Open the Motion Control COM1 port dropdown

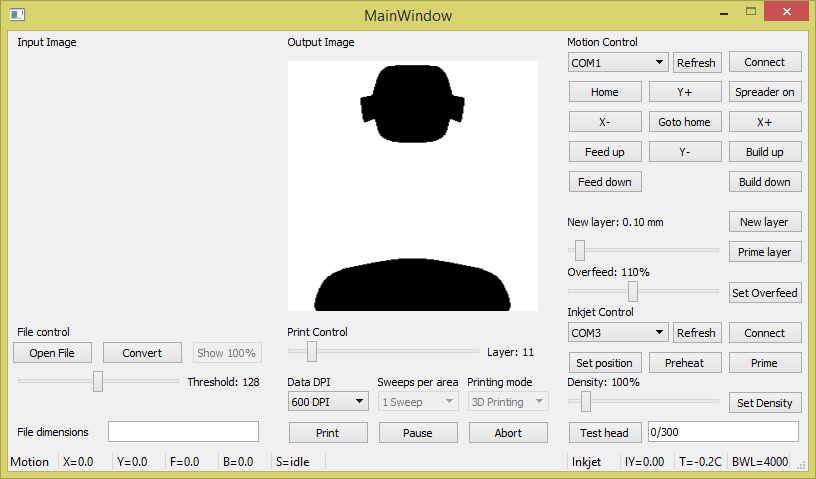[x=618, y=63]
